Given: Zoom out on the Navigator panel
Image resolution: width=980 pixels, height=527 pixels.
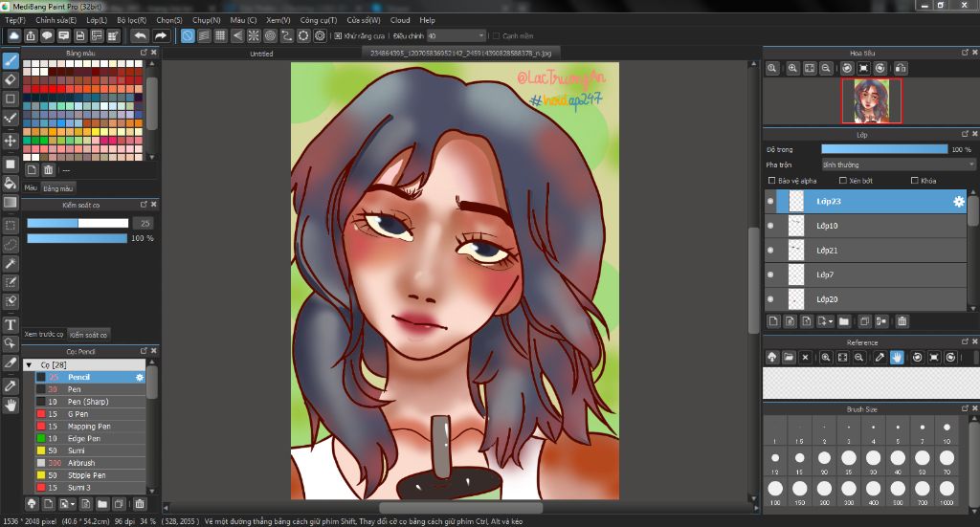Looking at the screenshot, I should pyautogui.click(x=826, y=68).
